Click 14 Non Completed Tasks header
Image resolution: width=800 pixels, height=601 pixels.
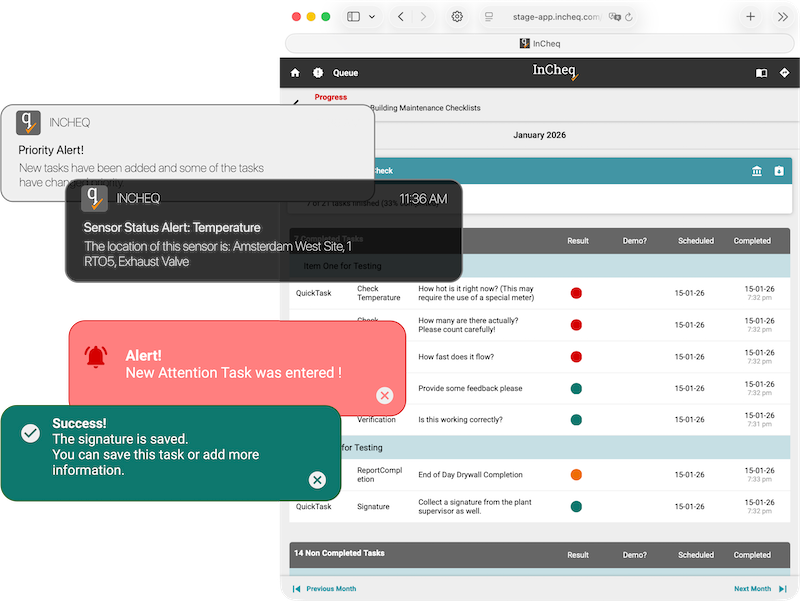[x=339, y=553]
